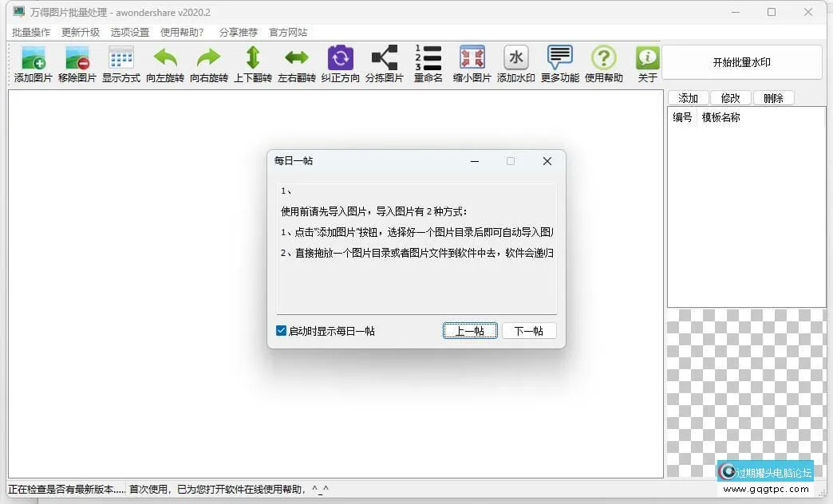Image resolution: width=833 pixels, height=504 pixels.
Task: Select the 添加图片 (Add Images) tool
Action: 33,64
